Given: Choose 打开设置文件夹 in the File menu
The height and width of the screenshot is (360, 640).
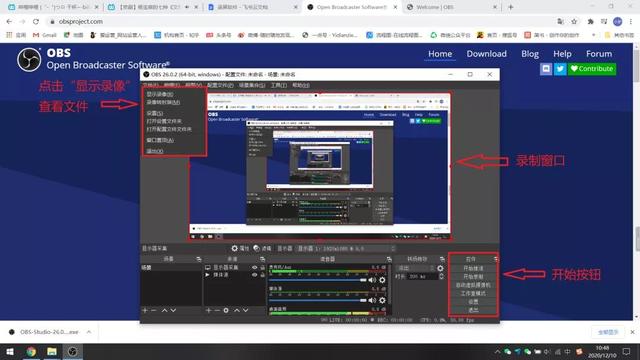Looking at the screenshot, I should (164, 121).
